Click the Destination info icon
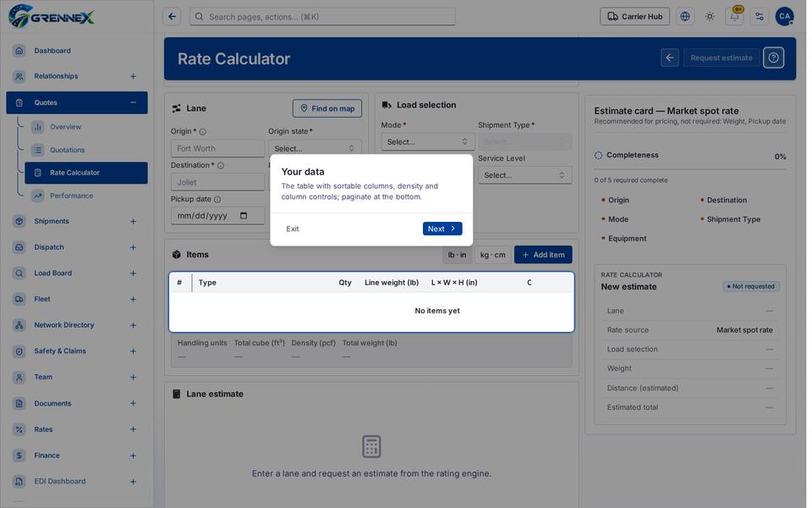This screenshot has height=508, width=812. coord(221,166)
